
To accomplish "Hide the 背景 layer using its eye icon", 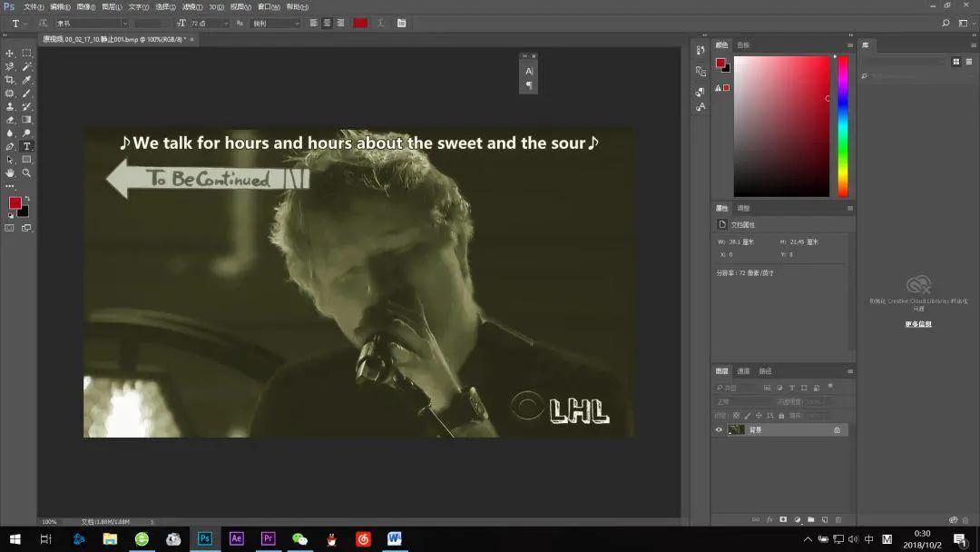I will (720, 429).
